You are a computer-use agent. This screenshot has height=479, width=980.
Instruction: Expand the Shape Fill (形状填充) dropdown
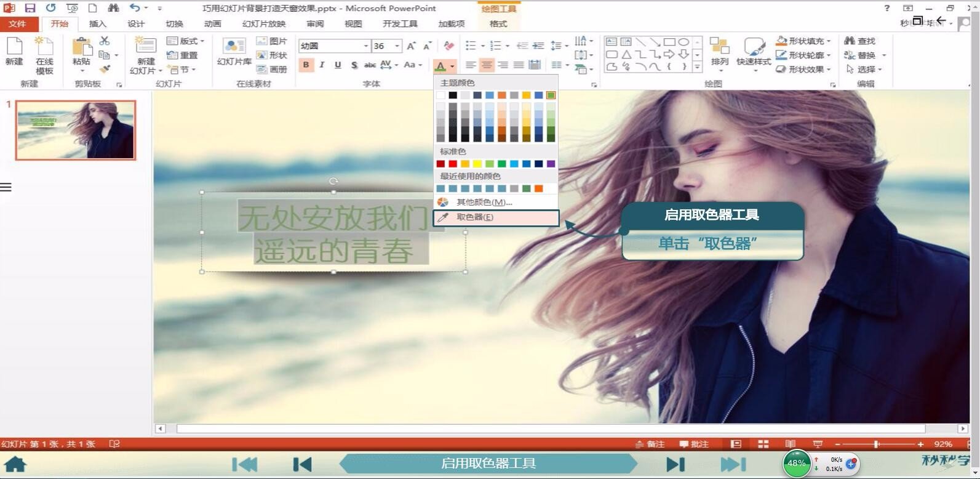tap(829, 41)
